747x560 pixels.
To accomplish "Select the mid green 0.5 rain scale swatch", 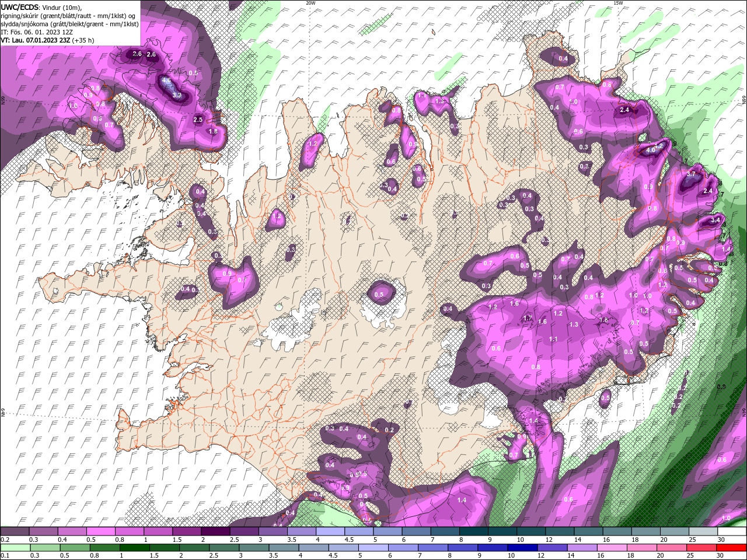I will [x=75, y=548].
